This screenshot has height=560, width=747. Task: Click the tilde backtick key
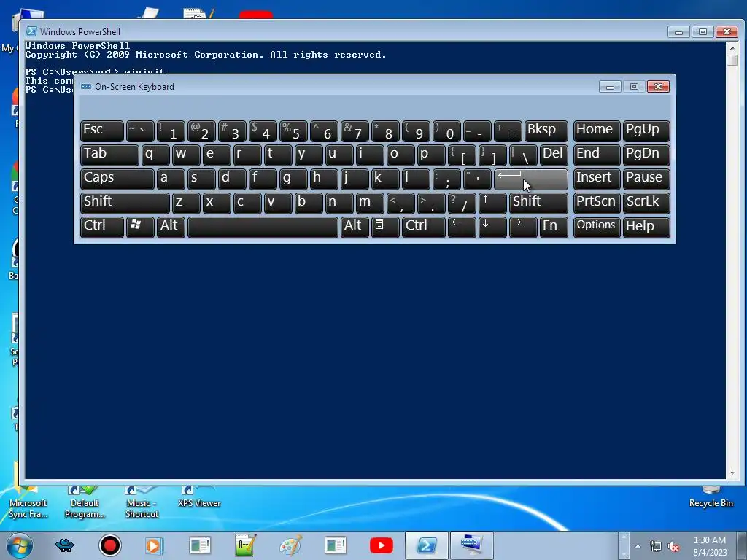point(140,131)
